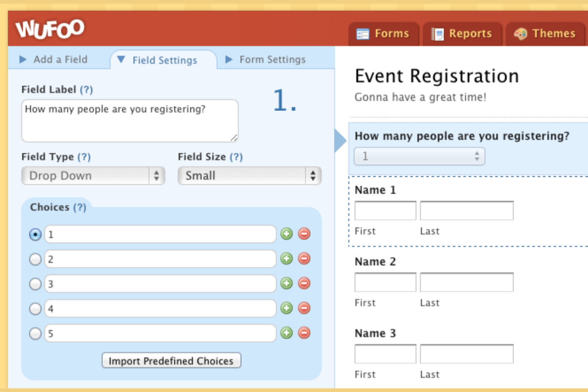Add a choice with the green plus beside "3"

tap(287, 284)
